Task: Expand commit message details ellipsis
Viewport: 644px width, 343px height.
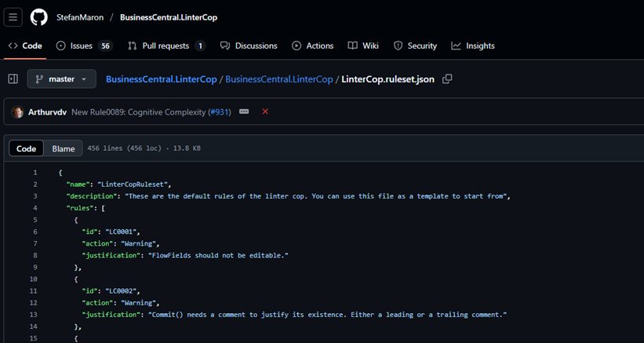Action: tap(244, 111)
